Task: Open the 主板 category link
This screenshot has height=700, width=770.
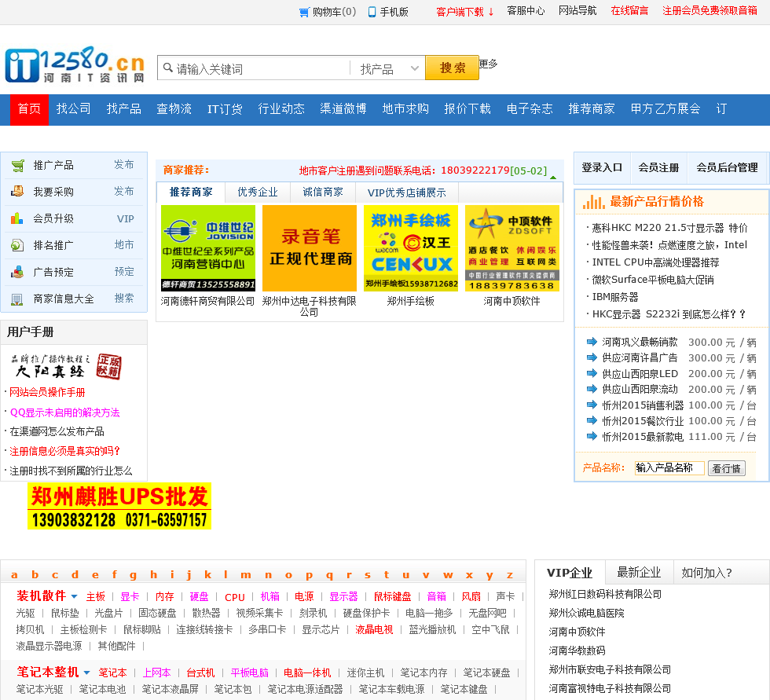Action: 95,596
